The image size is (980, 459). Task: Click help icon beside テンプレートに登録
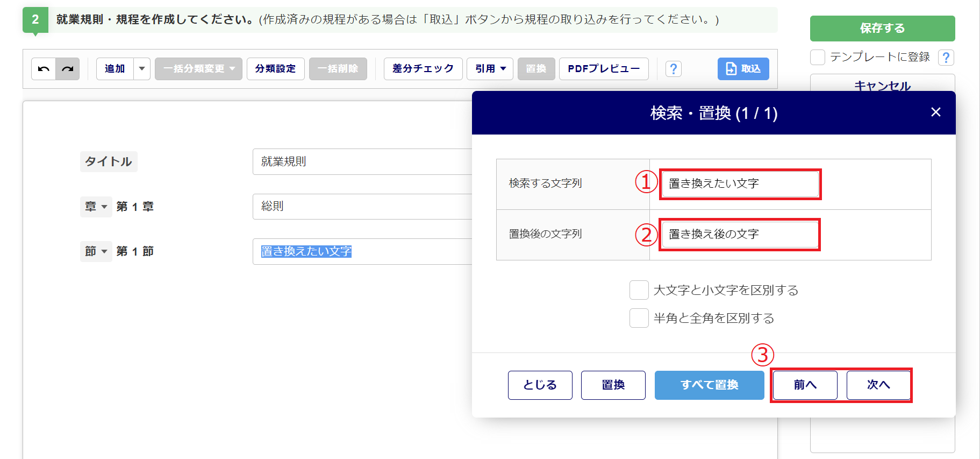click(946, 58)
